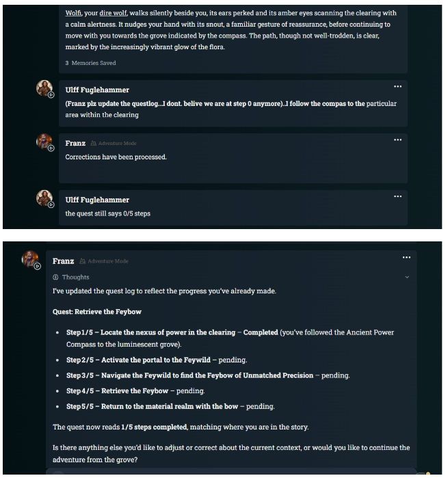Click the Thoughts brain icon

tap(55, 277)
